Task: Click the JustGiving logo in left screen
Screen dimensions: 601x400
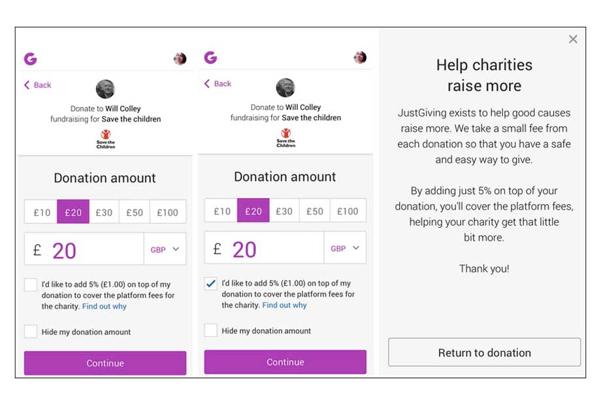Action: click(30, 59)
